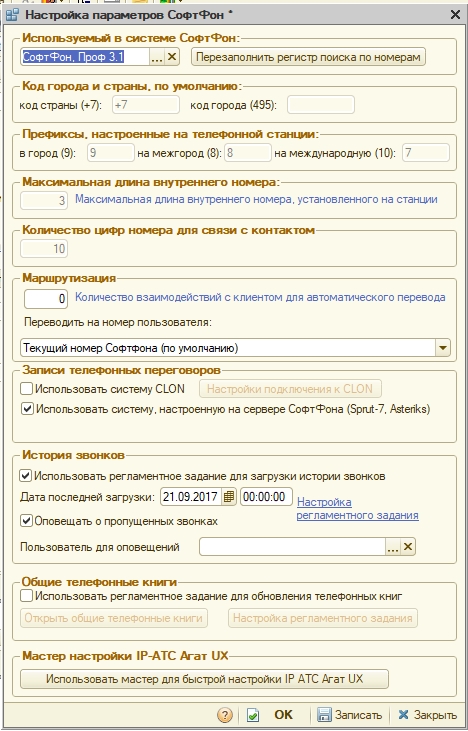Click Записать save button
The width and height of the screenshot is (468, 731).
pyautogui.click(x=350, y=715)
